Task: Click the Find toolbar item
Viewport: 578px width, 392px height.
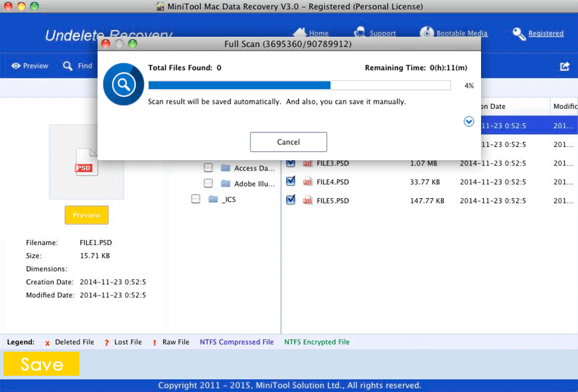Action: (x=78, y=66)
